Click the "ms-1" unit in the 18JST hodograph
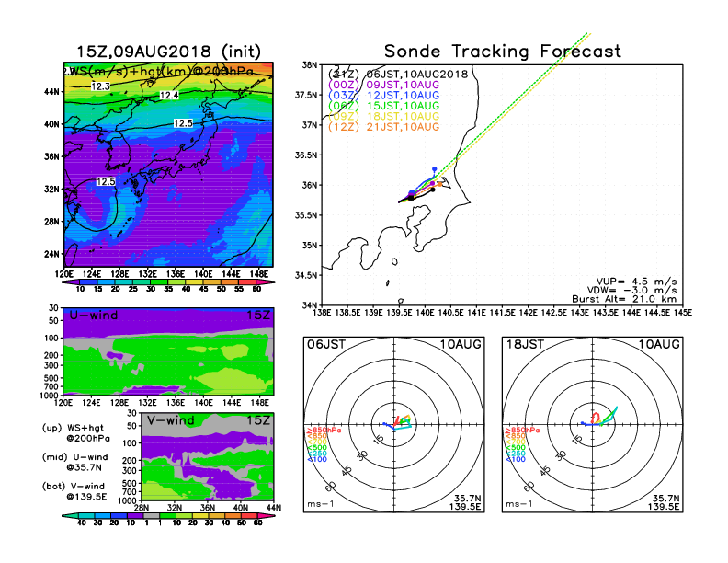The width and height of the screenshot is (728, 563). click(519, 503)
